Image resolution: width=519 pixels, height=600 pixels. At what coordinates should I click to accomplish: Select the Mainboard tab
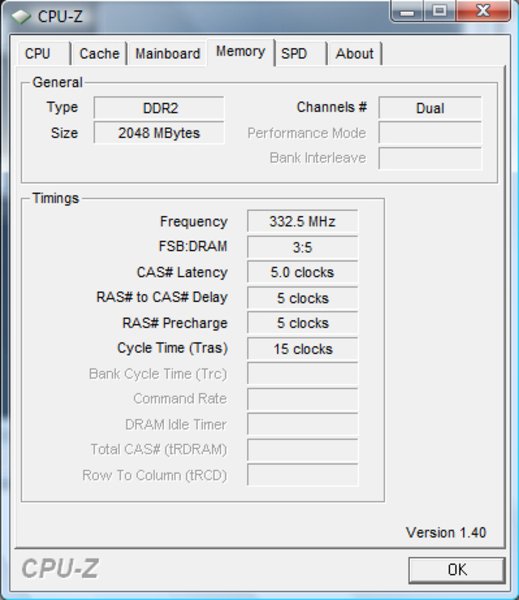point(168,54)
